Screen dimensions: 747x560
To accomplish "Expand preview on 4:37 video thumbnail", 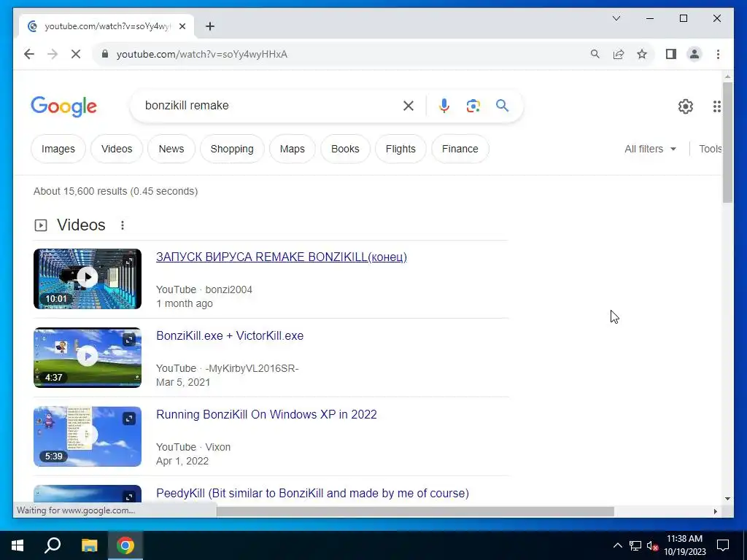I will click(x=129, y=340).
